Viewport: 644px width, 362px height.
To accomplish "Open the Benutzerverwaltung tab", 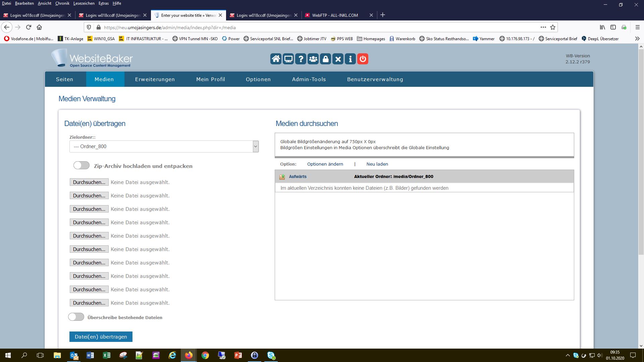I will pos(375,79).
